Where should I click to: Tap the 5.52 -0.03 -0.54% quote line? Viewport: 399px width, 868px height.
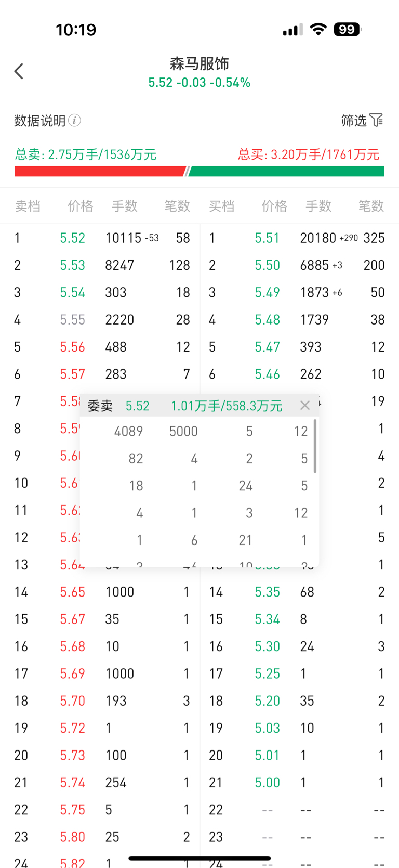[199, 83]
